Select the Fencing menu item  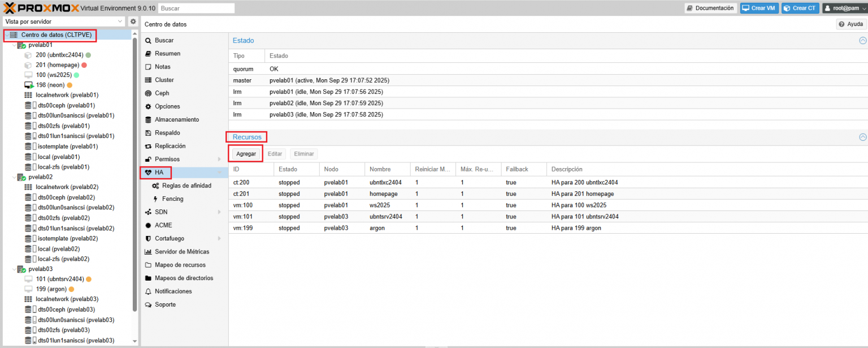tap(184, 199)
